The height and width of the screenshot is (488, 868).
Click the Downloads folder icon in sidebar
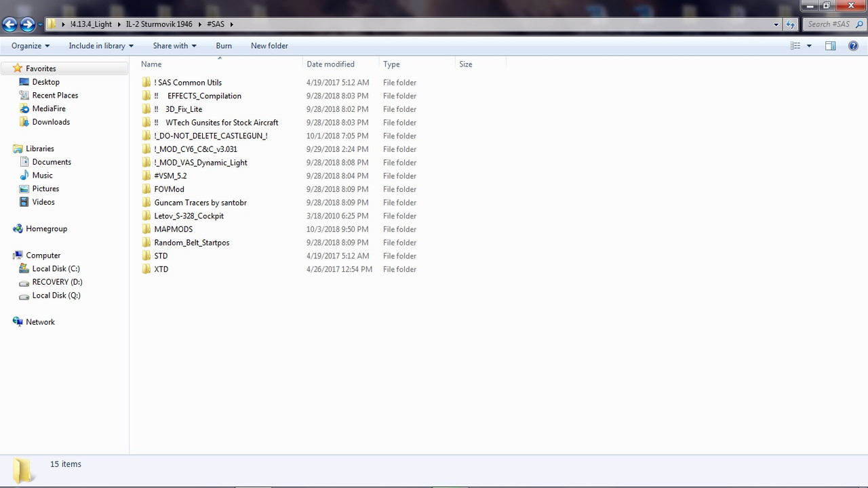click(x=24, y=122)
